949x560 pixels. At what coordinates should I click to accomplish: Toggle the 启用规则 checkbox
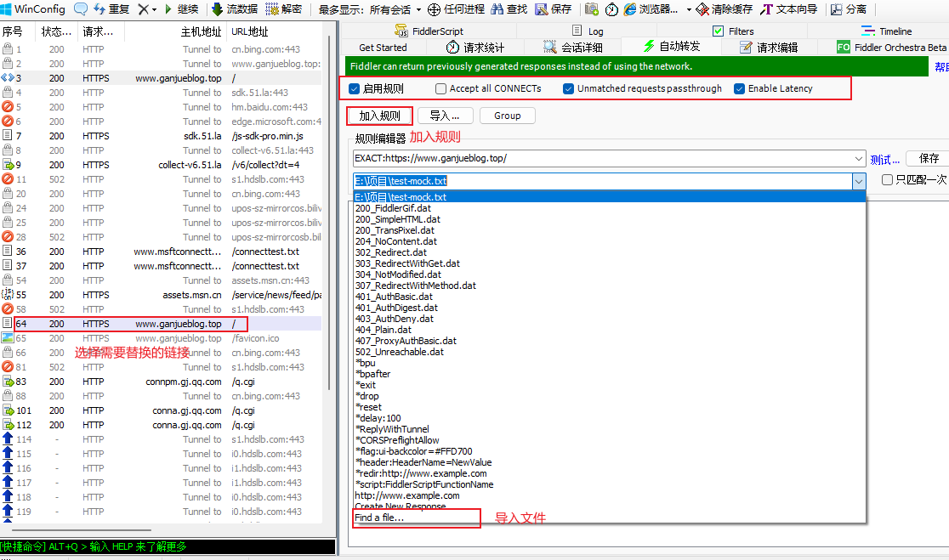click(x=355, y=89)
